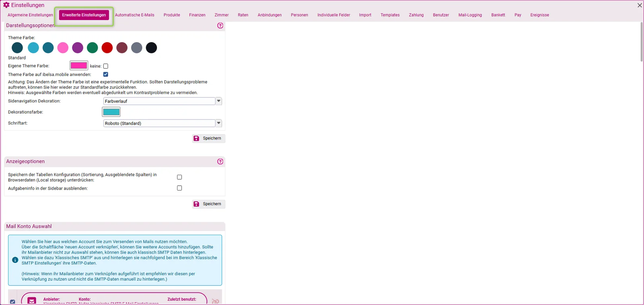
Task: Open Sidenavigation Dekoration dropdown arrow
Action: pyautogui.click(x=219, y=101)
